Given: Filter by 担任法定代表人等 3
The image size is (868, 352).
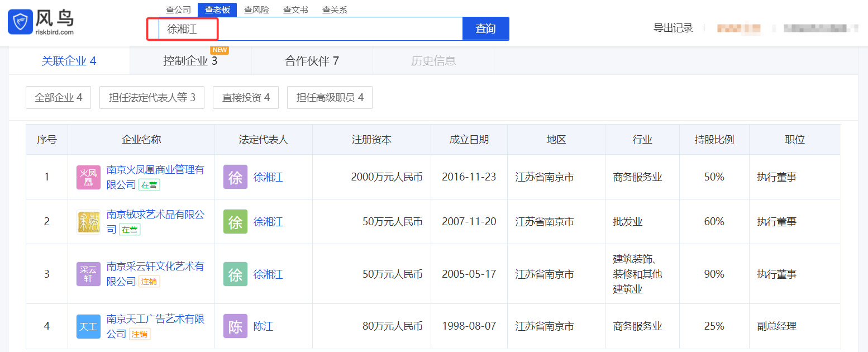Looking at the screenshot, I should [152, 98].
